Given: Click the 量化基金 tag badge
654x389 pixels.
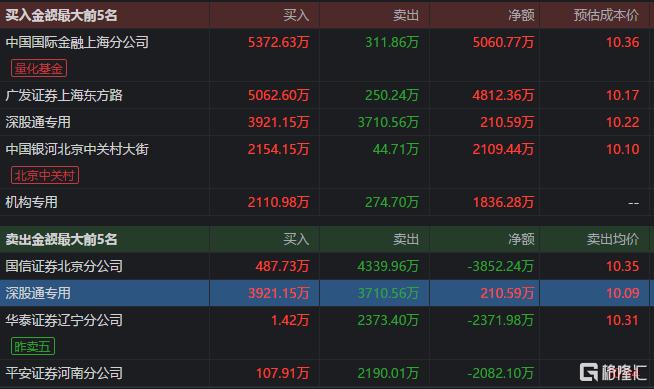Looking at the screenshot, I should pyautogui.click(x=39, y=68).
